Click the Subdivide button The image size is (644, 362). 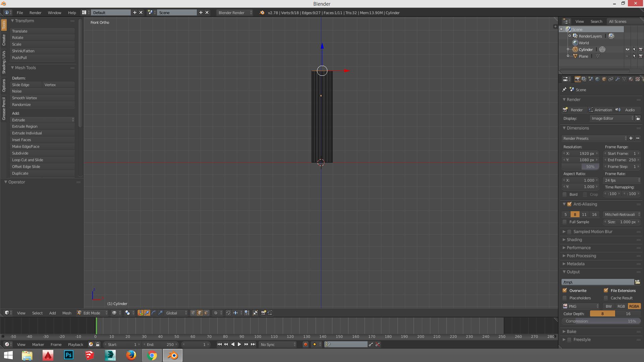pyautogui.click(x=42, y=153)
